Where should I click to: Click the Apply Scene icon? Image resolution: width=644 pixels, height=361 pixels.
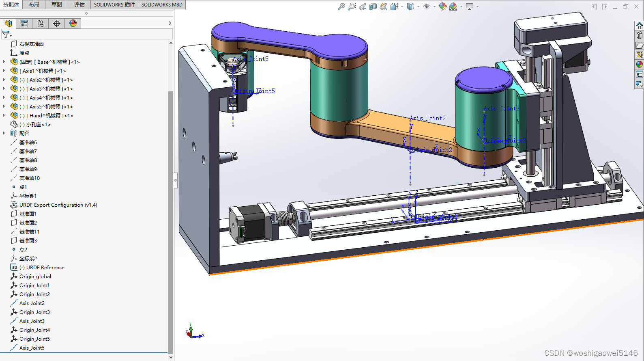[x=453, y=6]
